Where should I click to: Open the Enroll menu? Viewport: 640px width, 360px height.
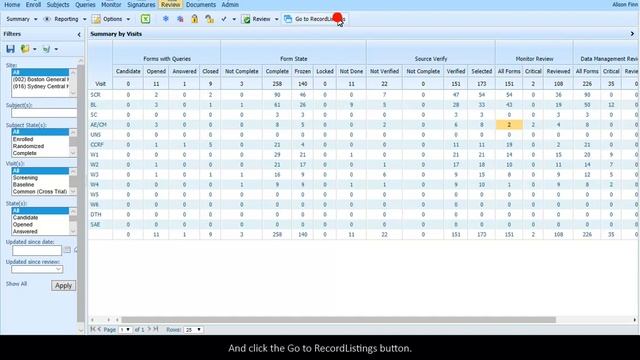click(x=33, y=4)
